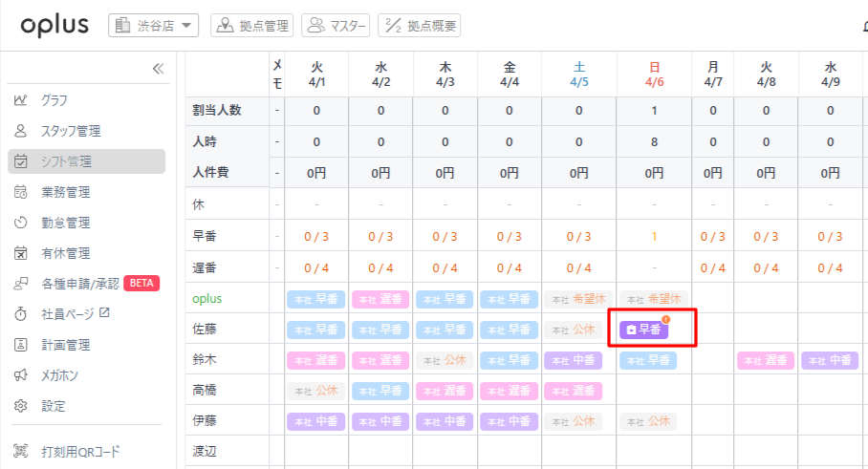
Task: Expand the 渋谷店 location dropdown
Action: pyautogui.click(x=153, y=26)
